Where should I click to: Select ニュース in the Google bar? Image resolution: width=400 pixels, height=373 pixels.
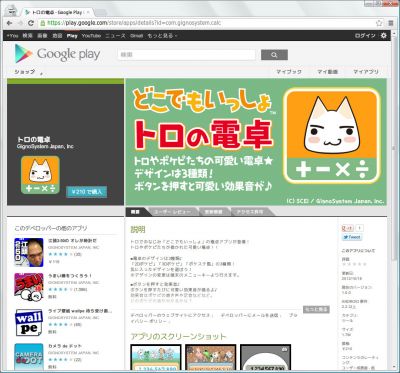click(115, 36)
